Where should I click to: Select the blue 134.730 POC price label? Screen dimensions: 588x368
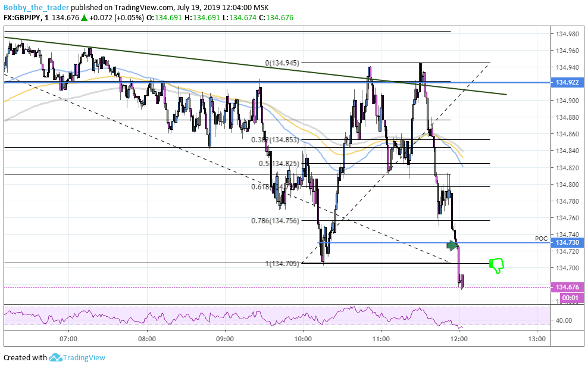pyautogui.click(x=567, y=243)
